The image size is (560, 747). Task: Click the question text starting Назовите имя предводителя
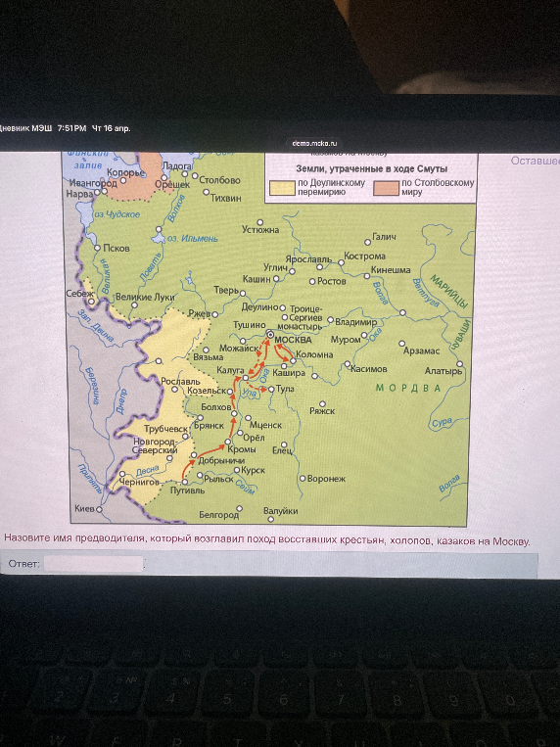[267, 540]
